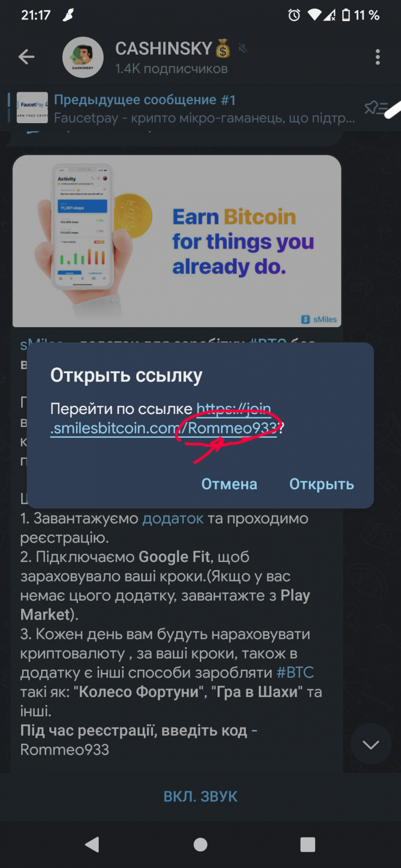The height and width of the screenshot is (868, 401).
Task: Open the three-dot overflow menu
Action: click(378, 57)
